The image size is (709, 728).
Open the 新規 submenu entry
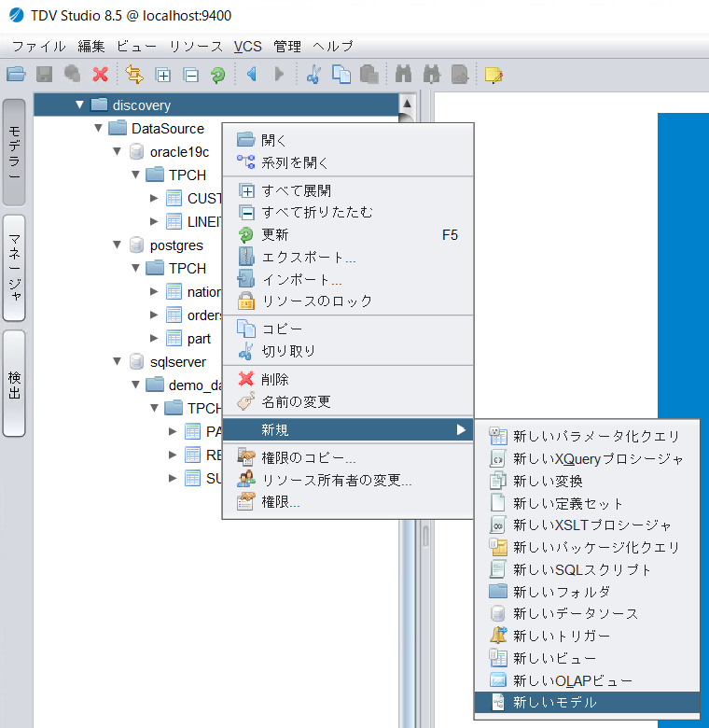(x=348, y=429)
